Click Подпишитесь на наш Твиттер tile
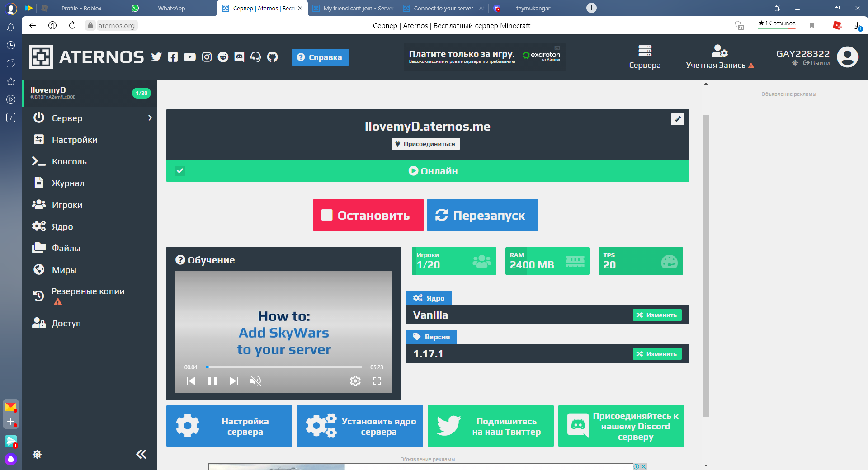This screenshot has height=470, width=868. pos(491,426)
